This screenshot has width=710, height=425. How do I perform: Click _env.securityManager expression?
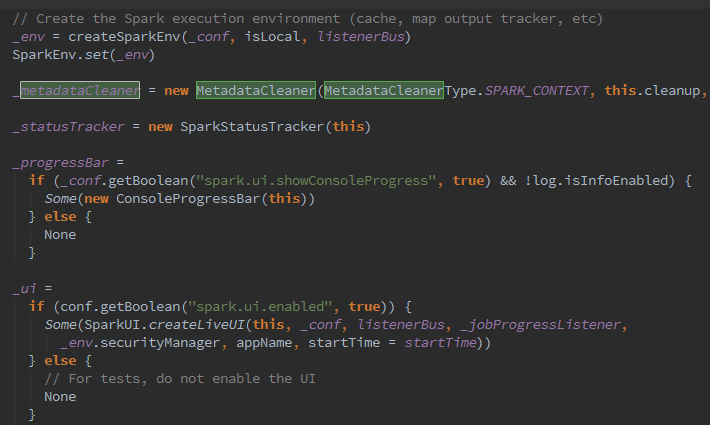(140, 343)
